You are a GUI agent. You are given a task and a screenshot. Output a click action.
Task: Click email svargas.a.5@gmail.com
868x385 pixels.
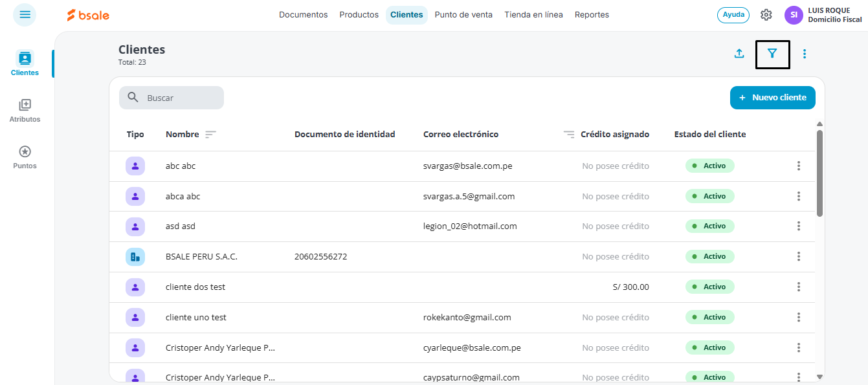tap(469, 196)
